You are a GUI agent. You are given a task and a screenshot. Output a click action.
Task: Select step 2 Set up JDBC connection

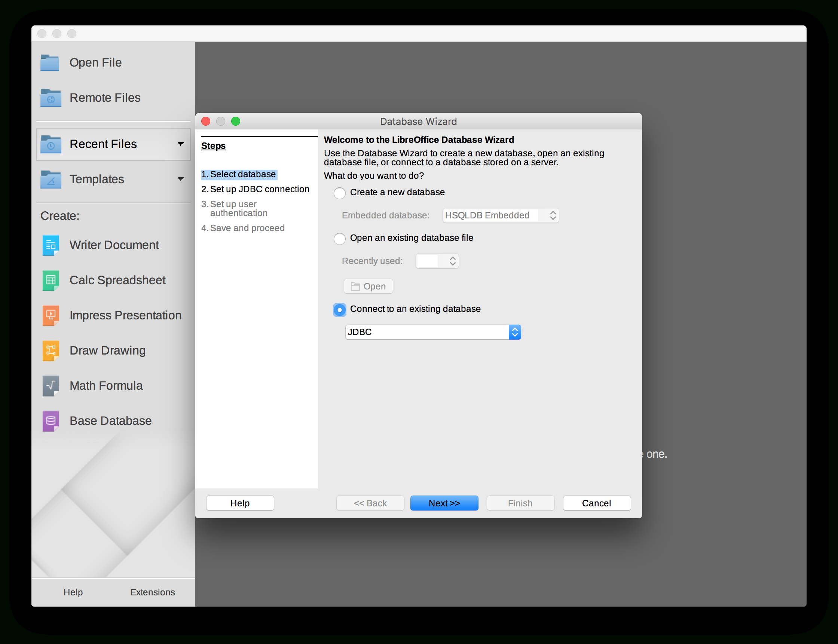255,188
